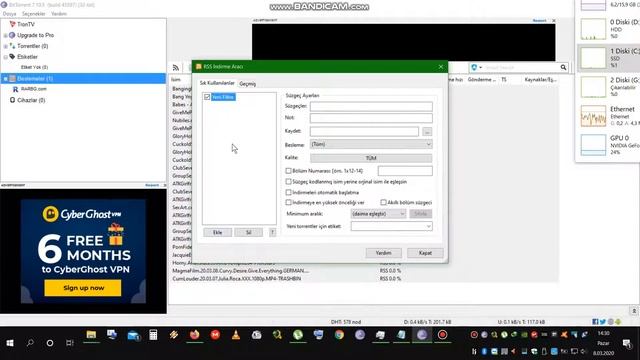Switch to the Sık Kullanılanlar tab
Screen dimensions: 640x360
coord(217,83)
